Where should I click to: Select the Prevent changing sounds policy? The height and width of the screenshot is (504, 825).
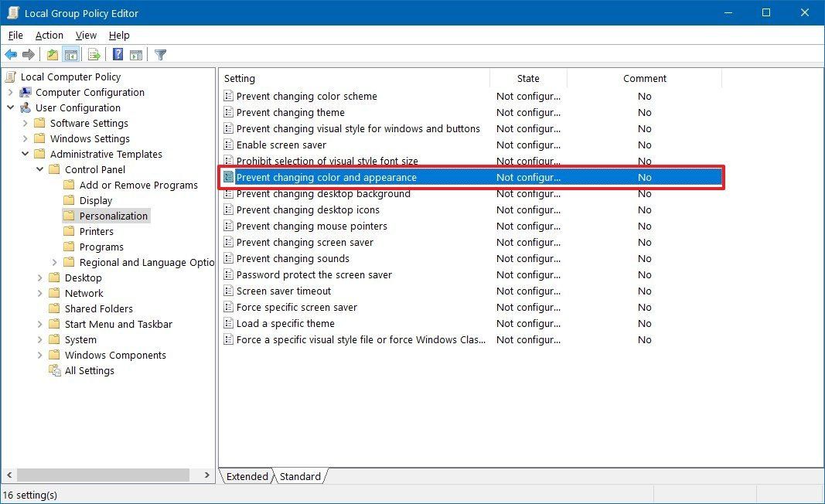(x=295, y=258)
